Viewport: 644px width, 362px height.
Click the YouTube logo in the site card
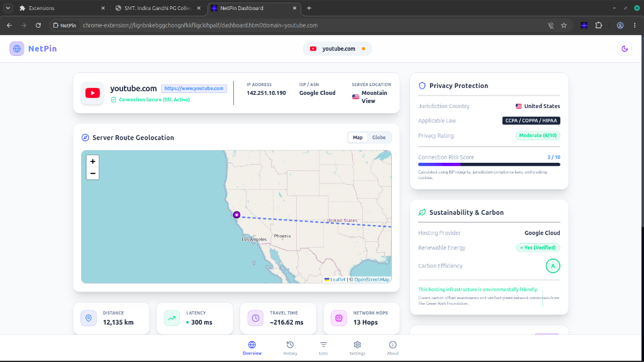pos(92,93)
